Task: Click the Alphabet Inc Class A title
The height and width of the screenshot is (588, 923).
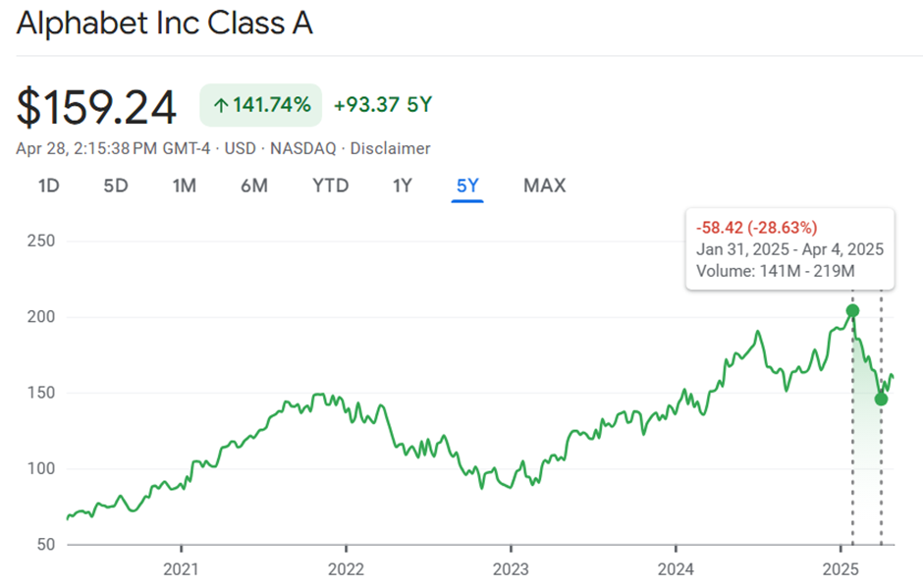Action: point(165,24)
